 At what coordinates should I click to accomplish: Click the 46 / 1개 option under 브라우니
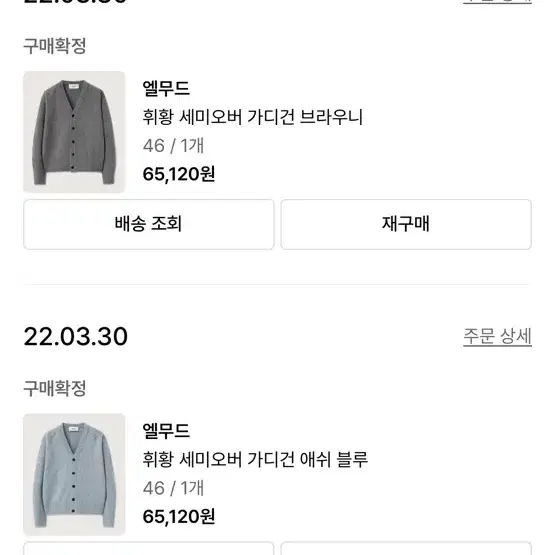tap(173, 146)
